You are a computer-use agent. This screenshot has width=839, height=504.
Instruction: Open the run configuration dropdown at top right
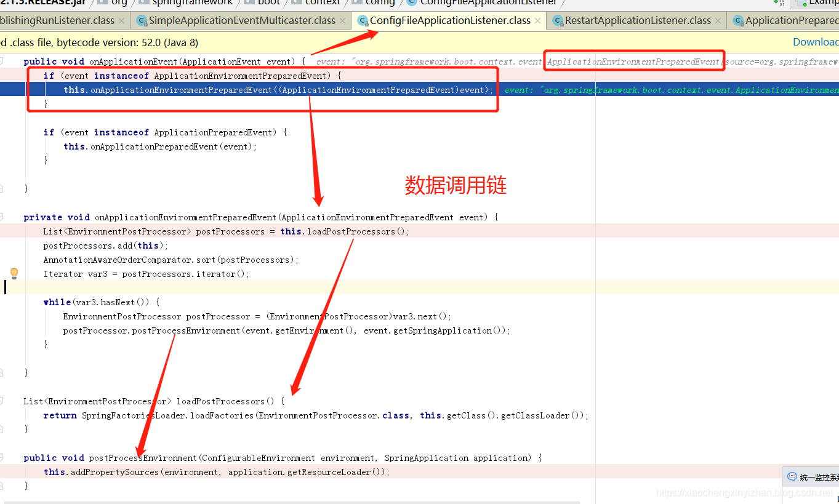click(814, 3)
